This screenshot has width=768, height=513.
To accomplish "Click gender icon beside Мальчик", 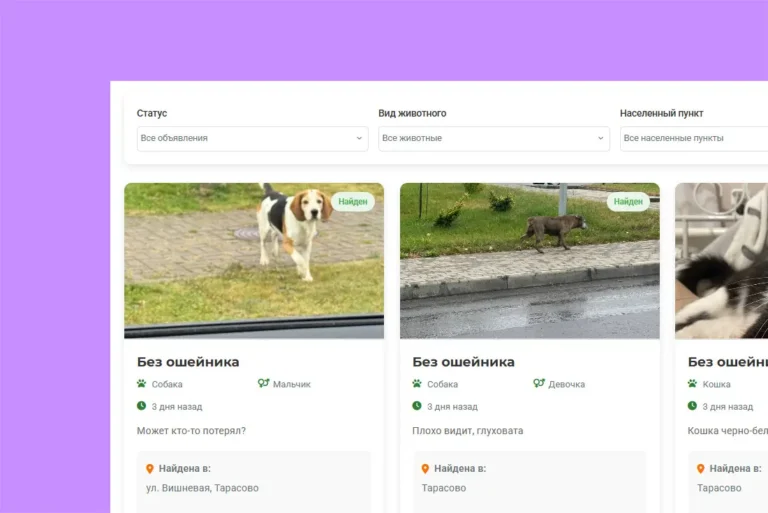I will pyautogui.click(x=263, y=384).
